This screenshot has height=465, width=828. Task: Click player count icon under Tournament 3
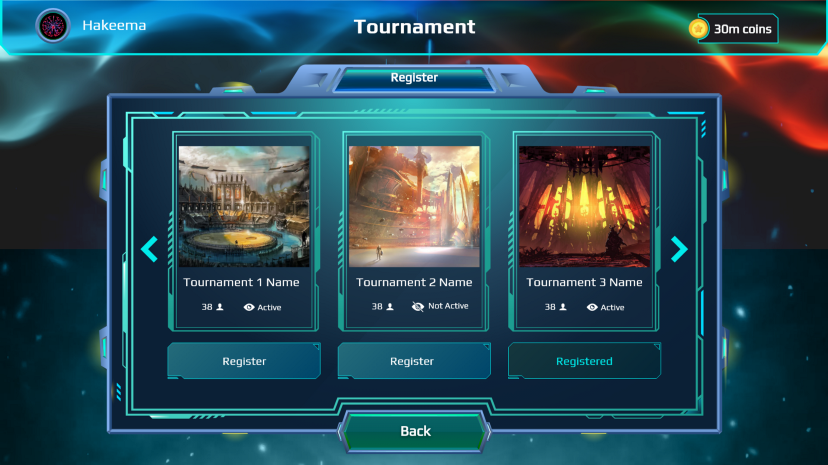[x=563, y=307]
